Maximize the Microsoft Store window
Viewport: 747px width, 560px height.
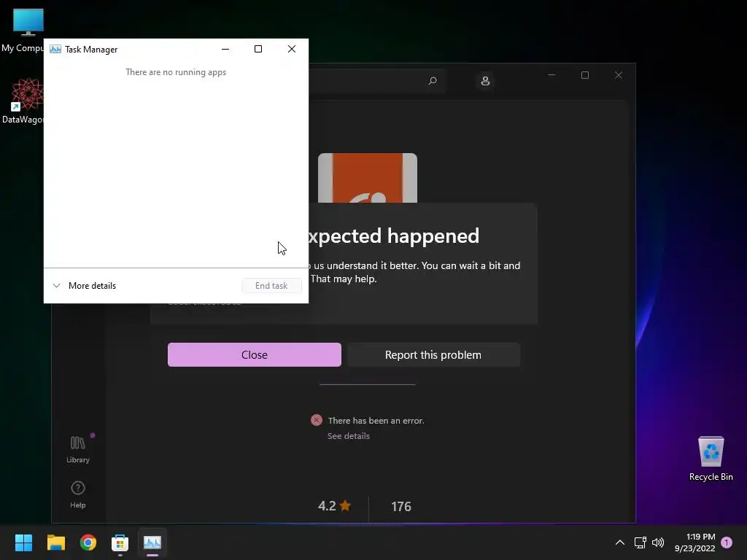585,75
